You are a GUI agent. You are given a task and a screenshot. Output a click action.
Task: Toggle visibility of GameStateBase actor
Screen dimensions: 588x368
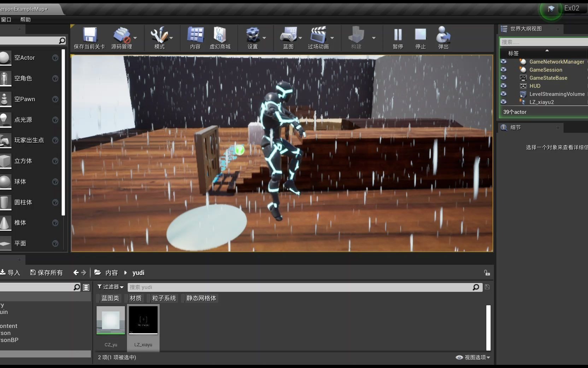[x=504, y=78]
